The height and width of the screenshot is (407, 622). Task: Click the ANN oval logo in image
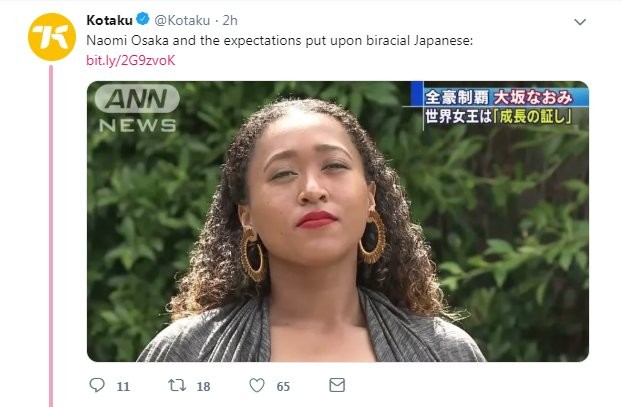137,99
